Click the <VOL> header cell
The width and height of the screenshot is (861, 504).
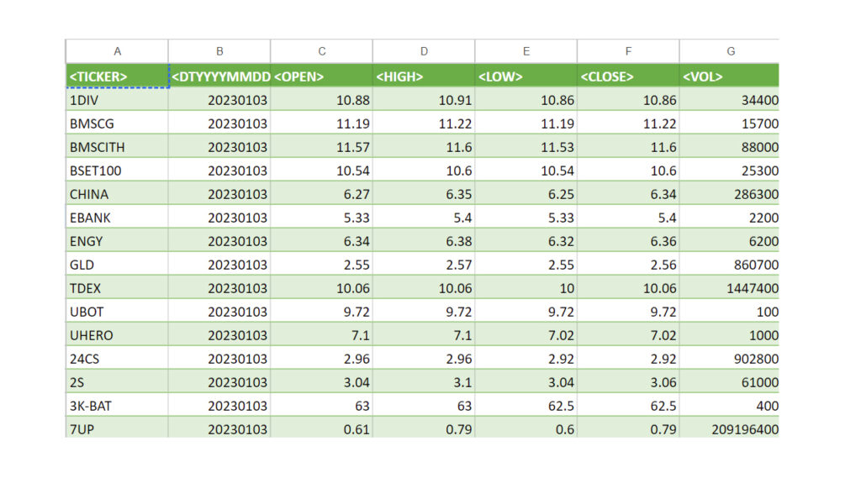click(x=729, y=76)
